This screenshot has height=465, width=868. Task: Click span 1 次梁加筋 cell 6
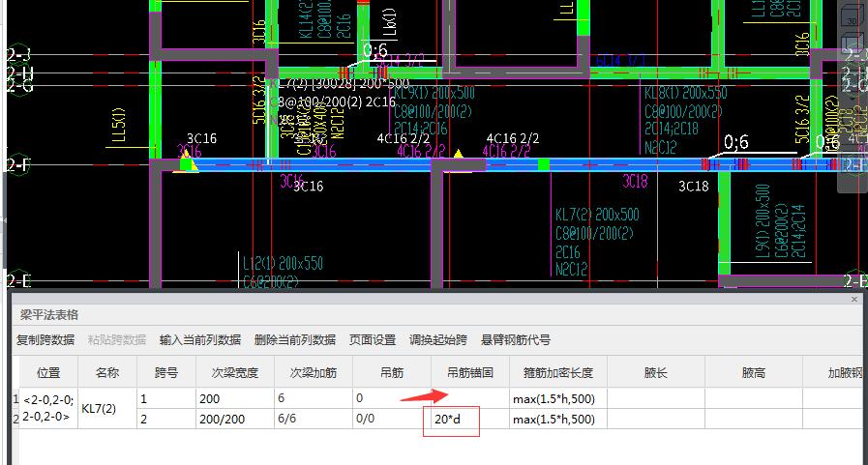pyautogui.click(x=314, y=398)
